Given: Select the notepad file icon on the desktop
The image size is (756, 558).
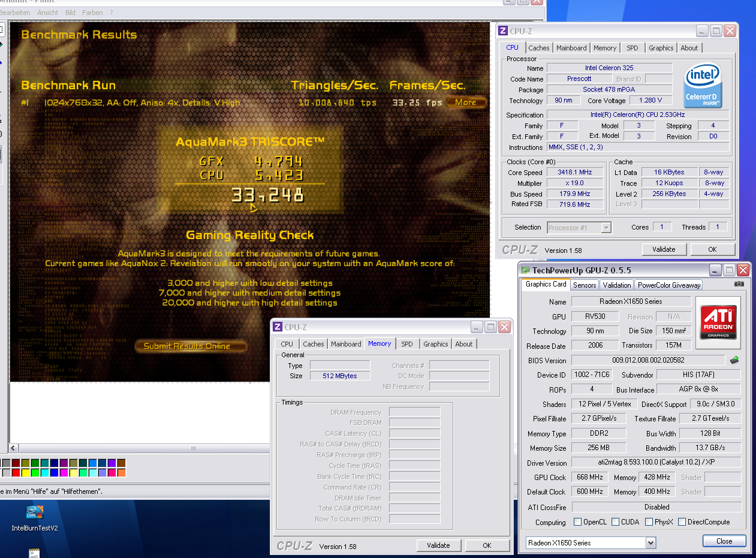Looking at the screenshot, I should (34, 553).
